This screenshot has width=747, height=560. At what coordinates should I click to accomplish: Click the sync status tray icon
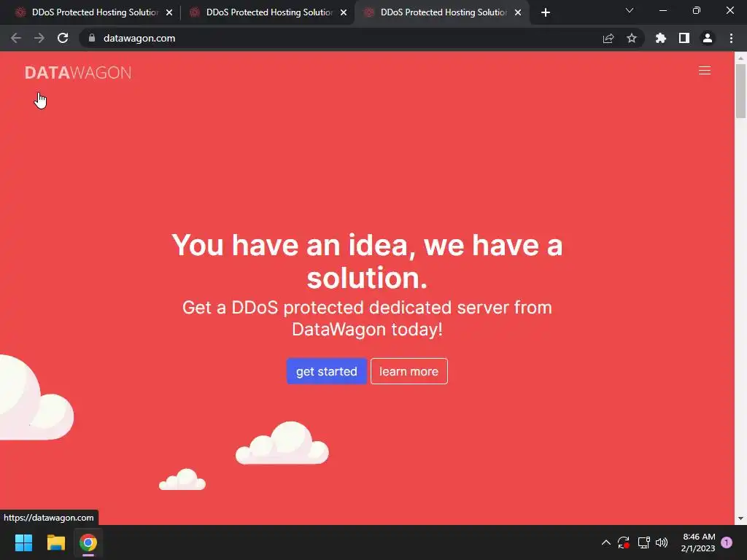624,542
